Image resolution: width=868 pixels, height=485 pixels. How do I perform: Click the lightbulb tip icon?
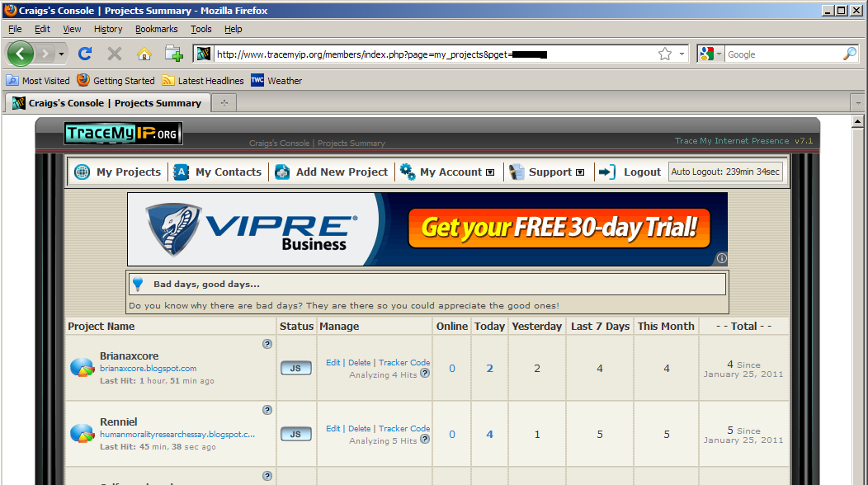(138, 284)
